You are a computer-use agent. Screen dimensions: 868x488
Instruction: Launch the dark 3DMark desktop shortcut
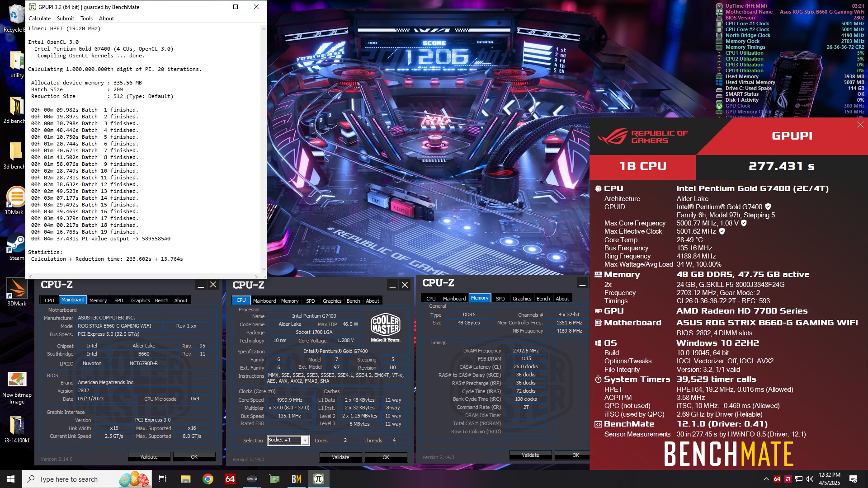coord(17,292)
